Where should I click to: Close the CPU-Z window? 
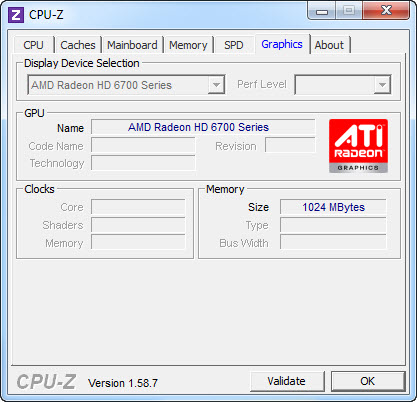pyautogui.click(x=386, y=11)
